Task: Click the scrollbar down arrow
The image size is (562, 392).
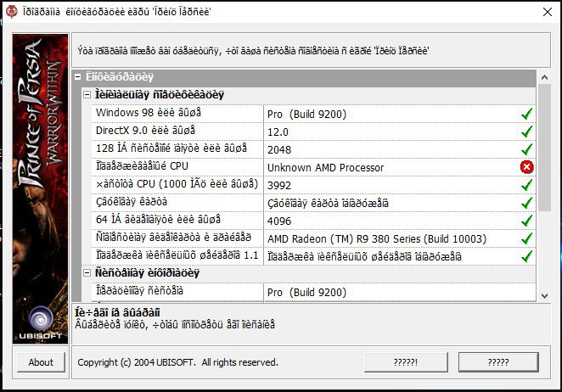Action: pos(544,296)
